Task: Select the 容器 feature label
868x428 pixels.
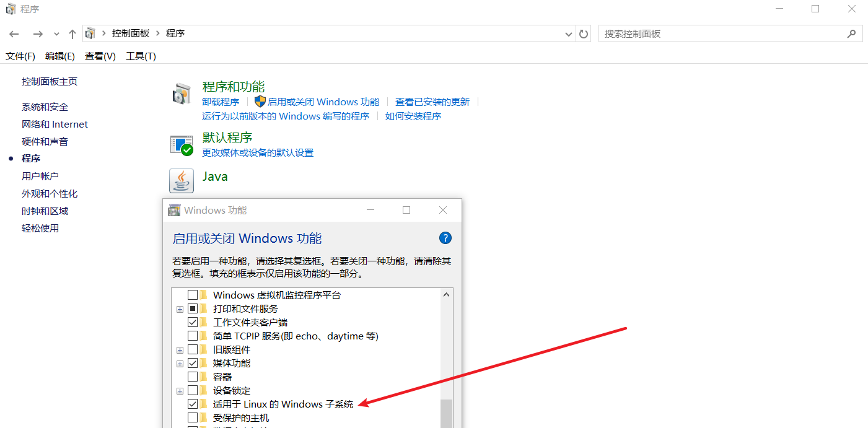Action: click(x=222, y=377)
